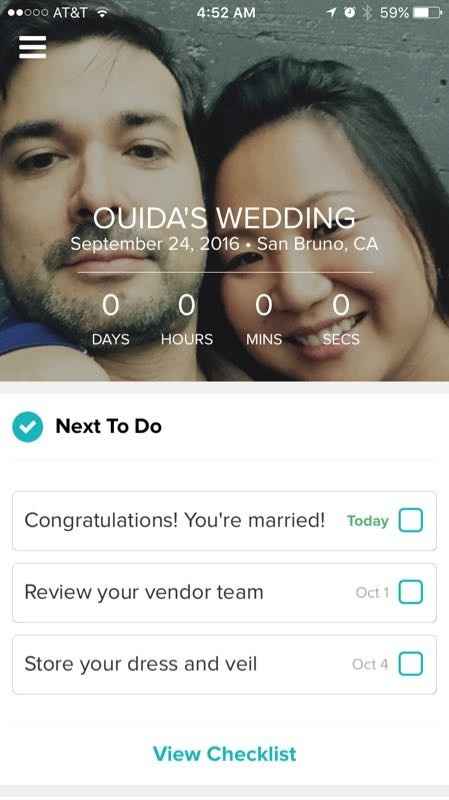Tap the September 24, 2016 date line
Viewport: 449px width, 800px height.
point(224,244)
